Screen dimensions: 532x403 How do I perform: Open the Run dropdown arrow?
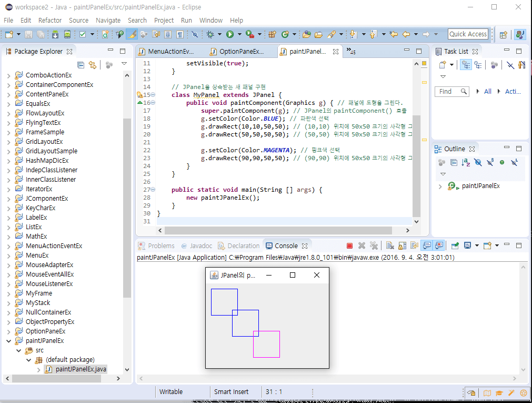click(239, 34)
